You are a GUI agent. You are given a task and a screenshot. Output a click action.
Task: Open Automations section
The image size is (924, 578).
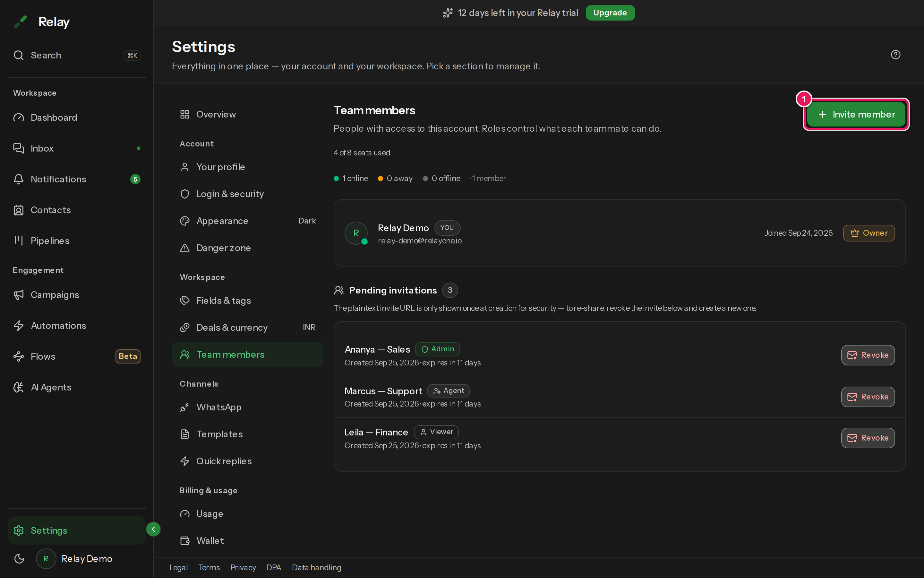pyautogui.click(x=76, y=326)
